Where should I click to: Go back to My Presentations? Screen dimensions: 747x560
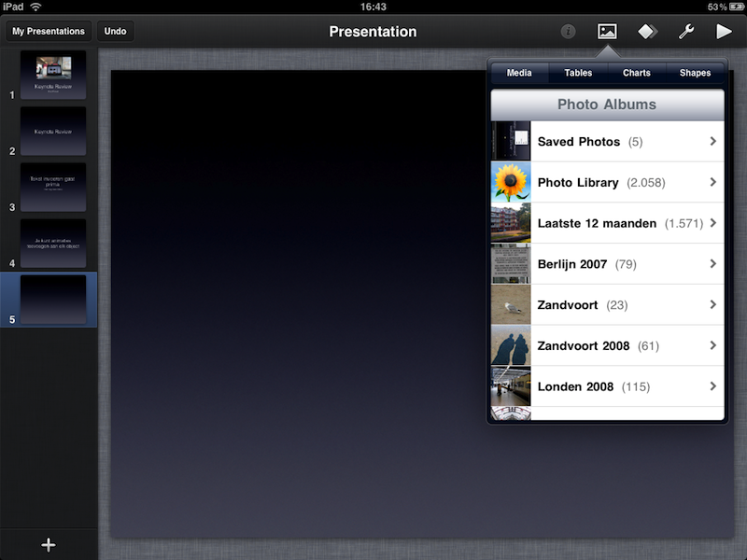tap(49, 31)
